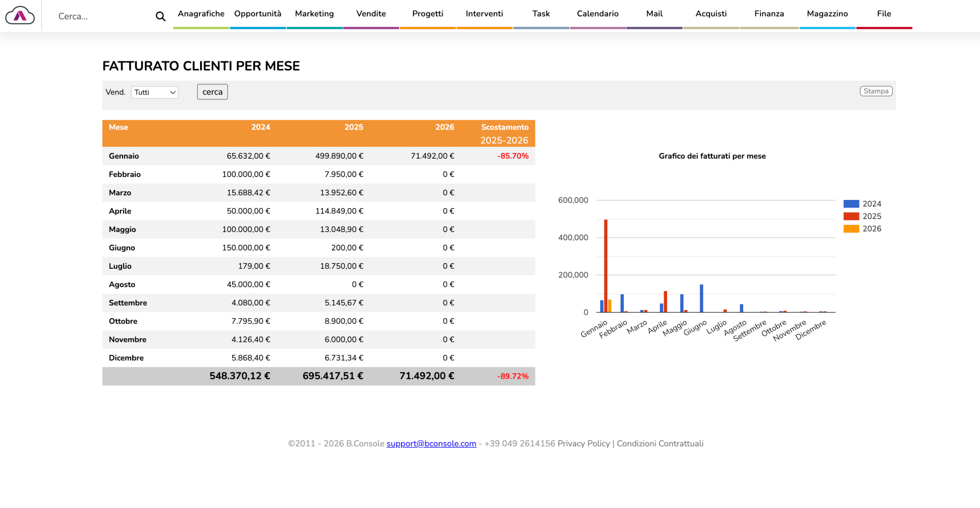Click the blue 2024 legend swatch
This screenshot has height=508, width=980.
coord(851,204)
